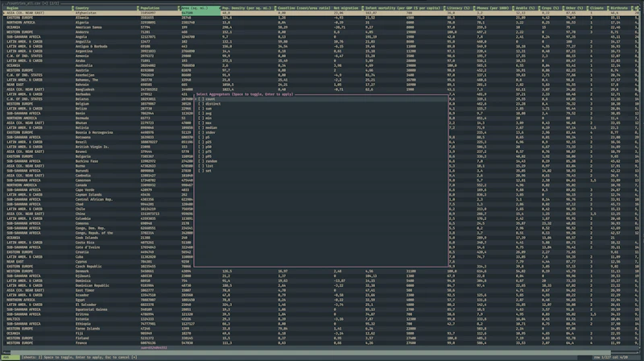
Task: Select the Central African Rep. cell
Action: [93, 199]
